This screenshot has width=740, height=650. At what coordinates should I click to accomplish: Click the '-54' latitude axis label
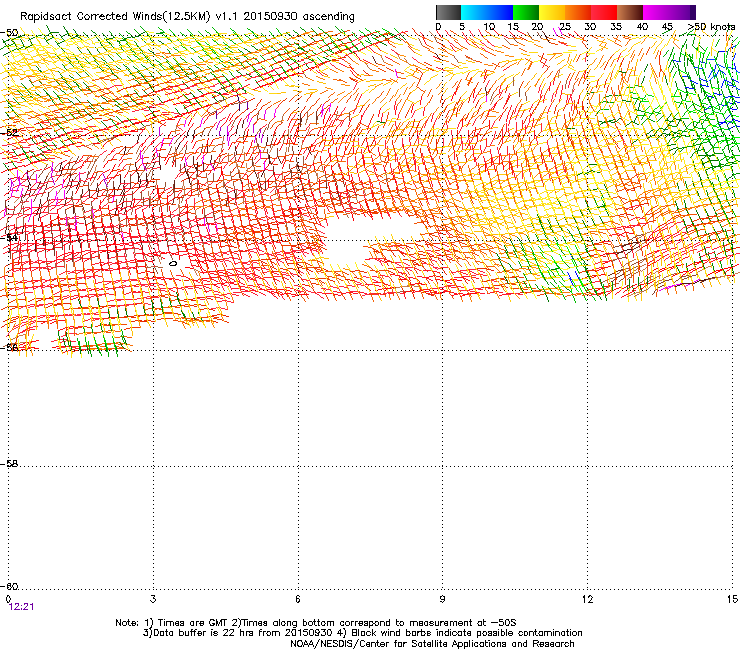[9, 238]
